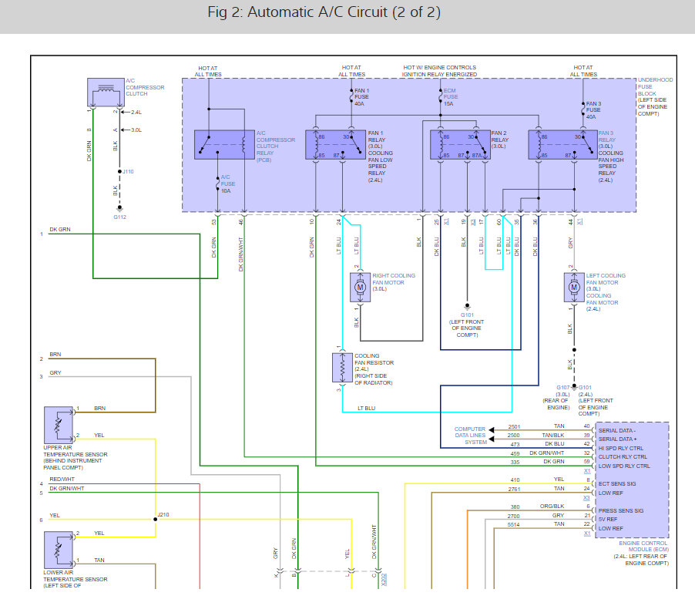Click the ENGINE CONTROL MODULE (ECM) label
Screen dimensions: 695x616
click(x=643, y=547)
